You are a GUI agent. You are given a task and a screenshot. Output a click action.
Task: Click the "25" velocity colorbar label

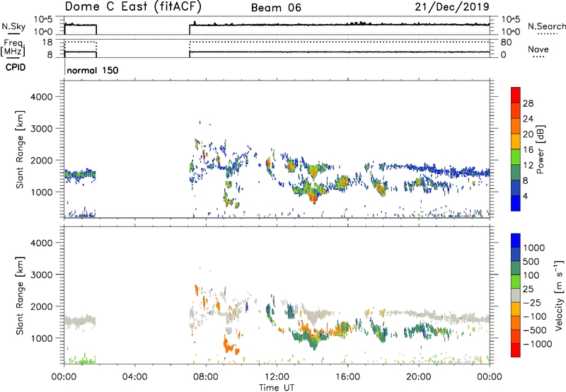528,289
